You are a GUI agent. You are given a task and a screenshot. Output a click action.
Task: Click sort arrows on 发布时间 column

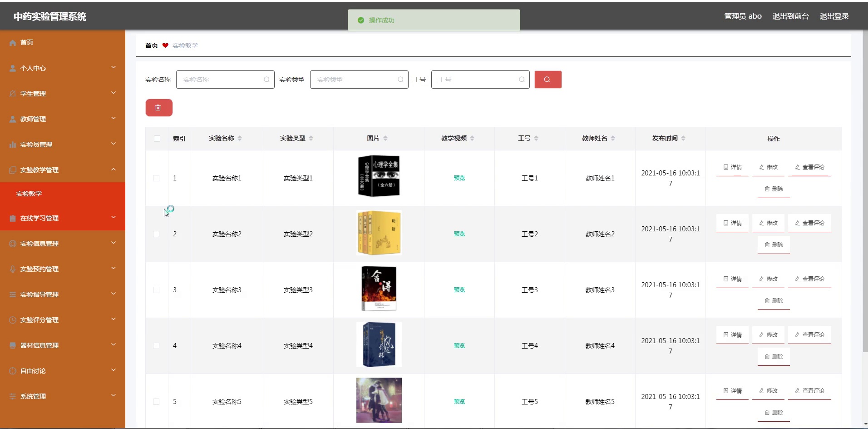683,138
